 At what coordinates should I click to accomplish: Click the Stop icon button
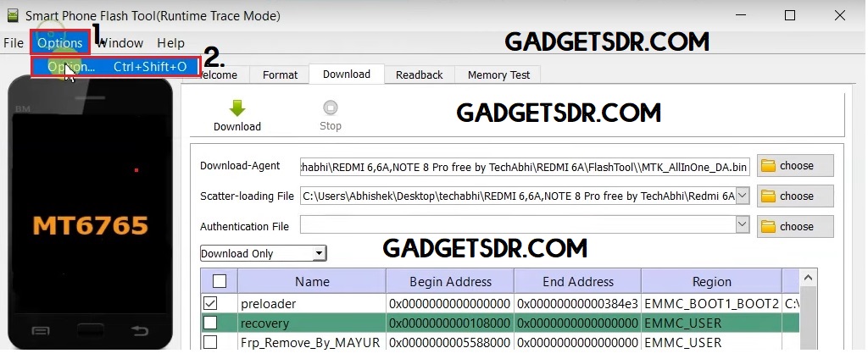331,108
